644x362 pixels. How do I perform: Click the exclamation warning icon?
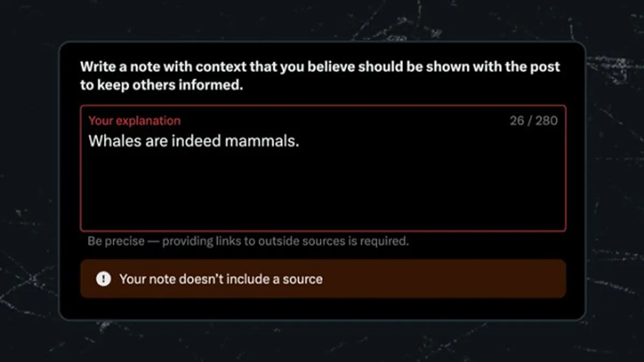[104, 279]
